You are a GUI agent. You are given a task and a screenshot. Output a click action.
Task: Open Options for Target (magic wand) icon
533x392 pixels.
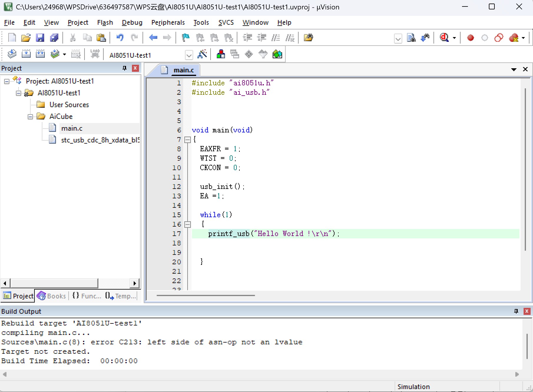click(x=202, y=54)
